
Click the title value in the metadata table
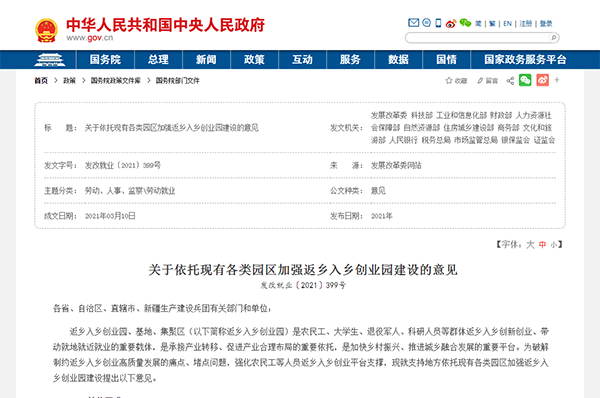[x=171, y=128]
